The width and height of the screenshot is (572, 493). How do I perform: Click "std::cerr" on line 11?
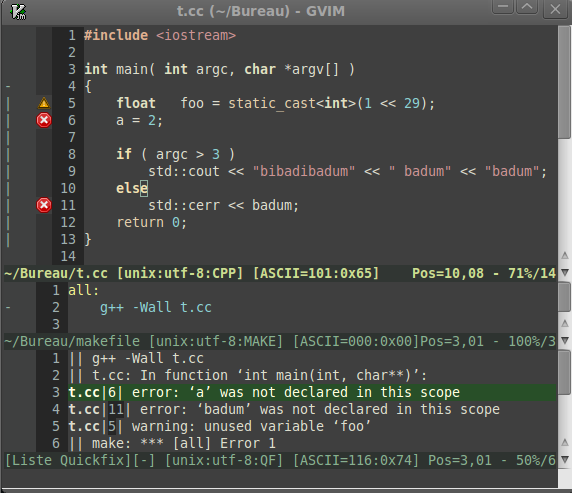click(x=184, y=205)
